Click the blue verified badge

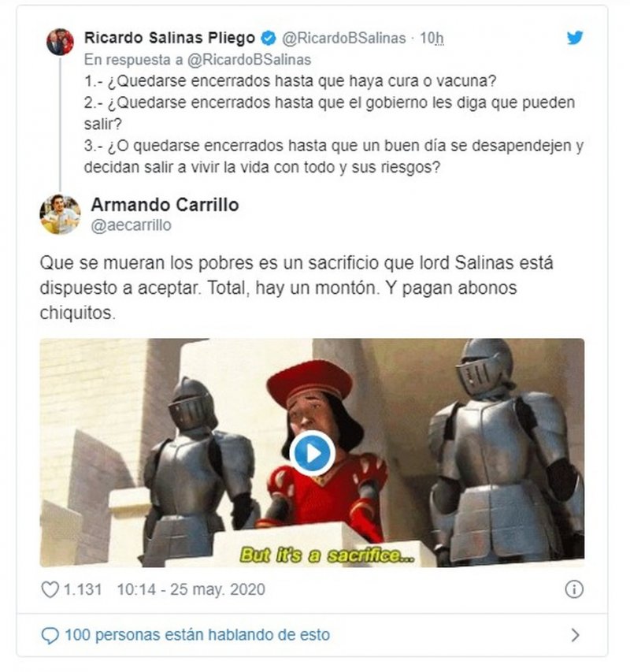(269, 39)
